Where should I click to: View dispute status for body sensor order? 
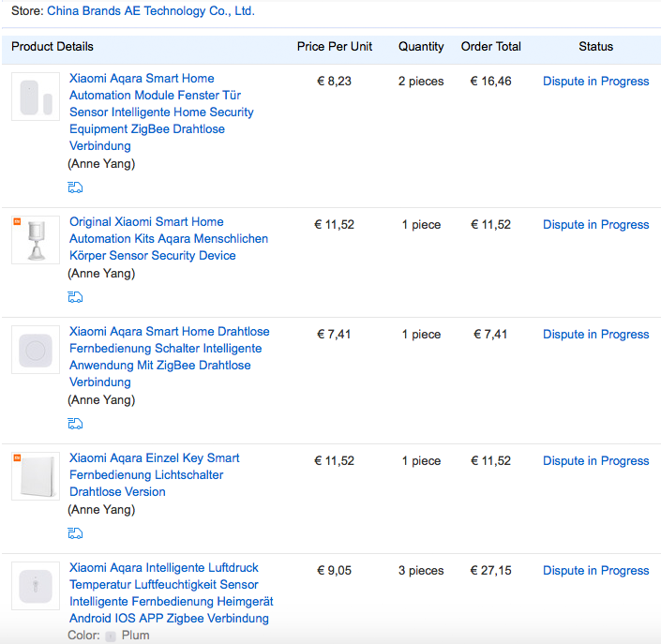(x=595, y=225)
